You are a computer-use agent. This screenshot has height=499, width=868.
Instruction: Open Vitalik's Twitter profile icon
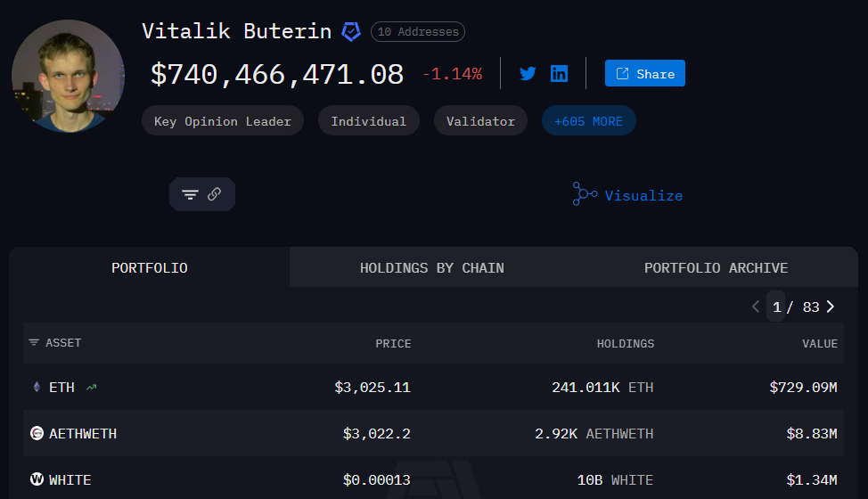coord(528,74)
